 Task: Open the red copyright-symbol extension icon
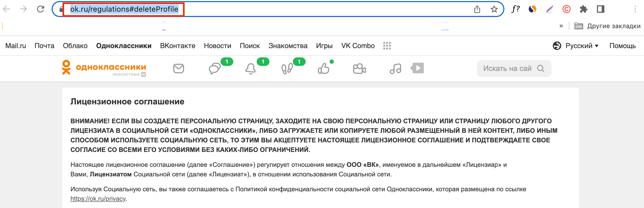click(x=566, y=9)
